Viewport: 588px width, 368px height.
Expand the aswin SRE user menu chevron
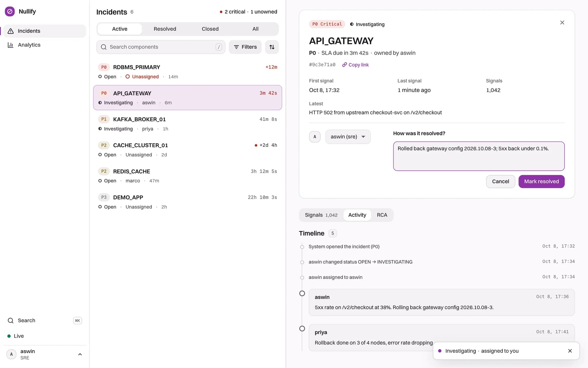click(80, 354)
